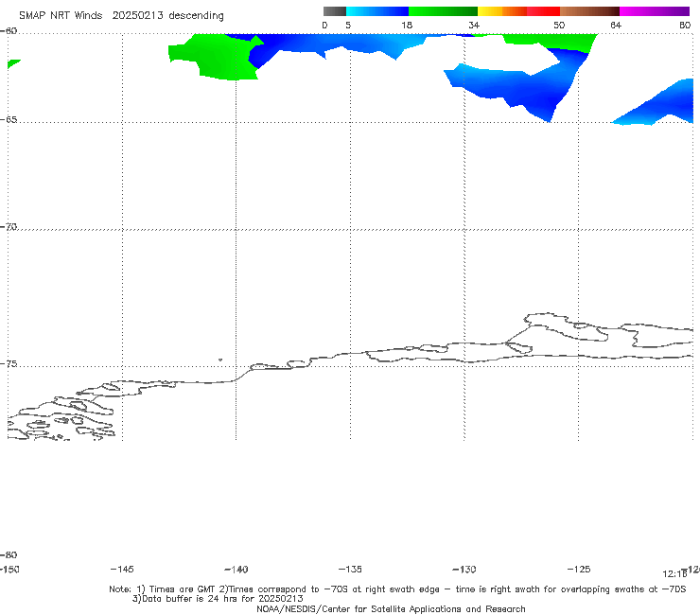Click the plot title "SMAP NRT Winds"
Image resolution: width=700 pixels, height=615 pixels.
[61, 15]
